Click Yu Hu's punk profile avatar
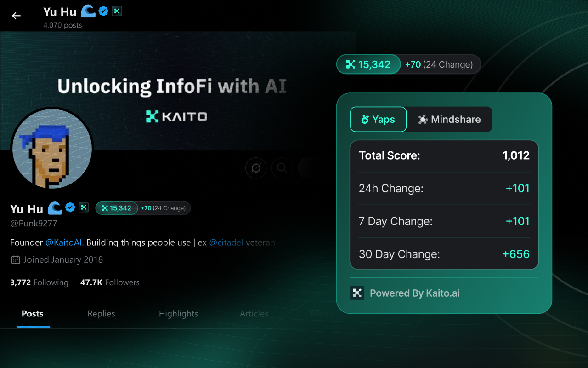This screenshot has height=368, width=588. 51,149
